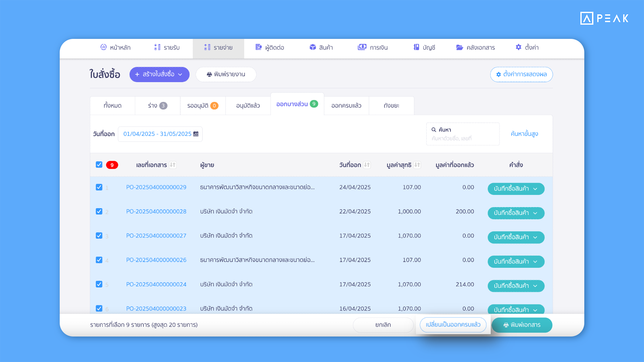Click the ค้นหา search input field
644x362 pixels.
[x=463, y=134]
